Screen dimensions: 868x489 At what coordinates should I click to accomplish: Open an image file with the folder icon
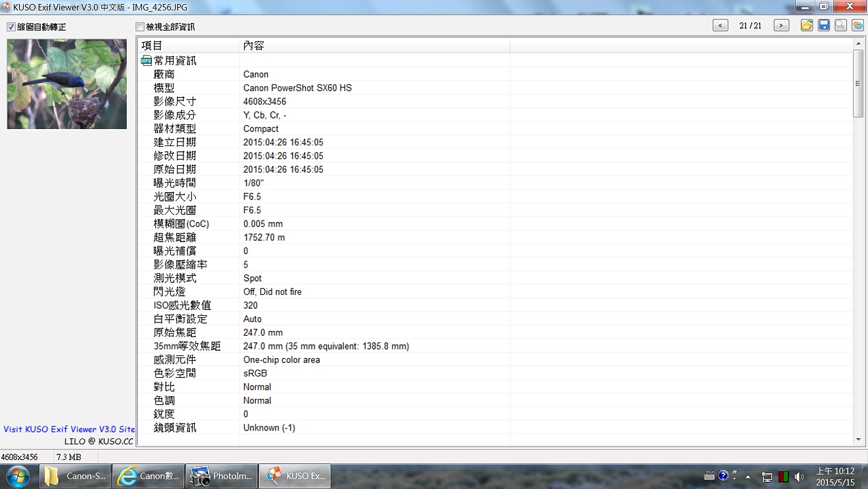(x=806, y=26)
